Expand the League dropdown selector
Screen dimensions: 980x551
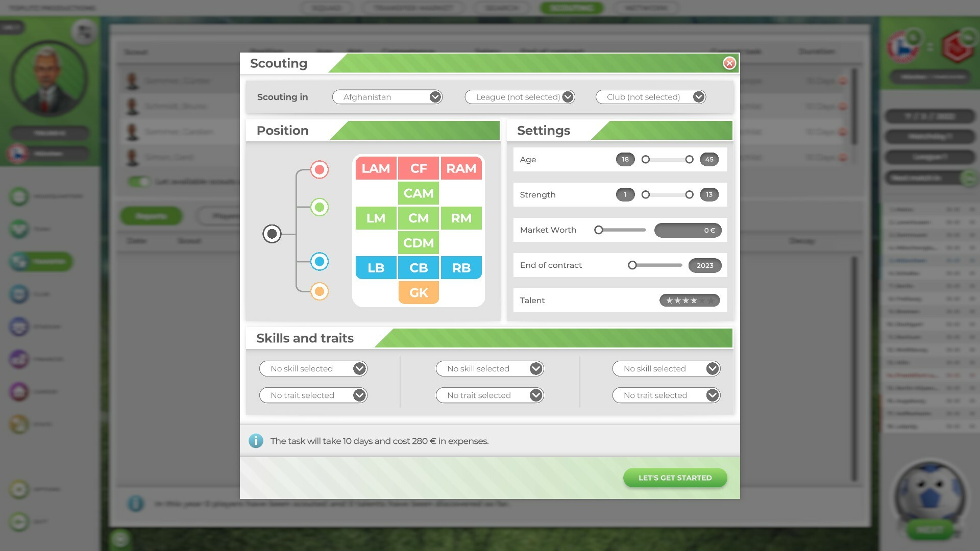pyautogui.click(x=568, y=97)
